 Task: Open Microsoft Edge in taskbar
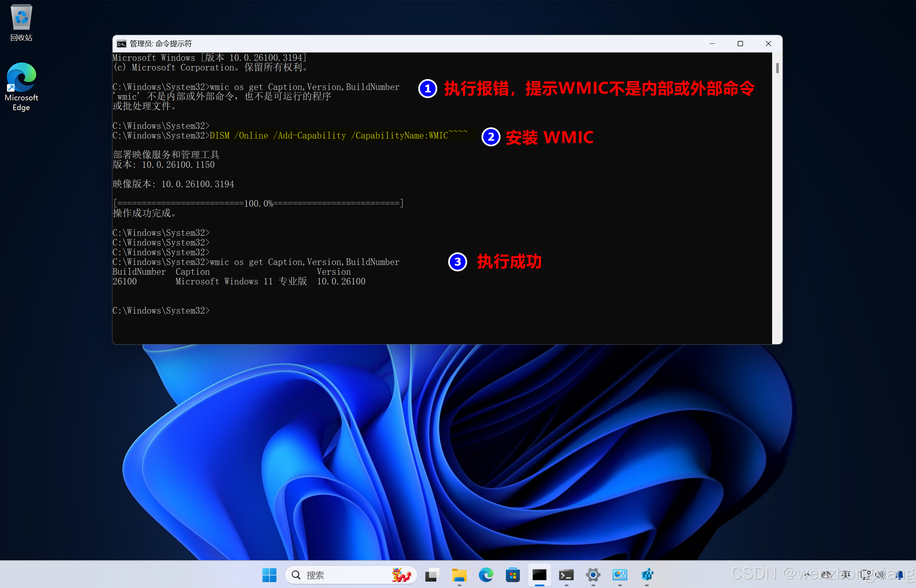pyautogui.click(x=486, y=575)
